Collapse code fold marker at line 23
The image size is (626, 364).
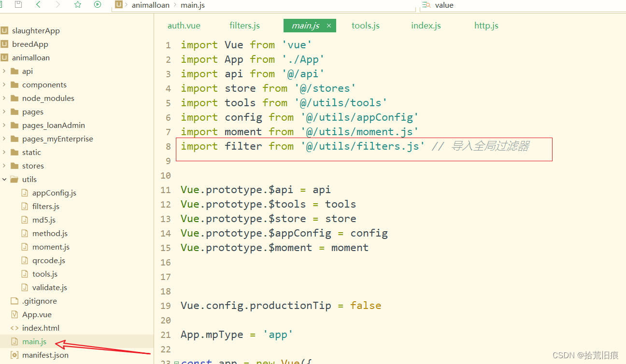tap(176, 362)
